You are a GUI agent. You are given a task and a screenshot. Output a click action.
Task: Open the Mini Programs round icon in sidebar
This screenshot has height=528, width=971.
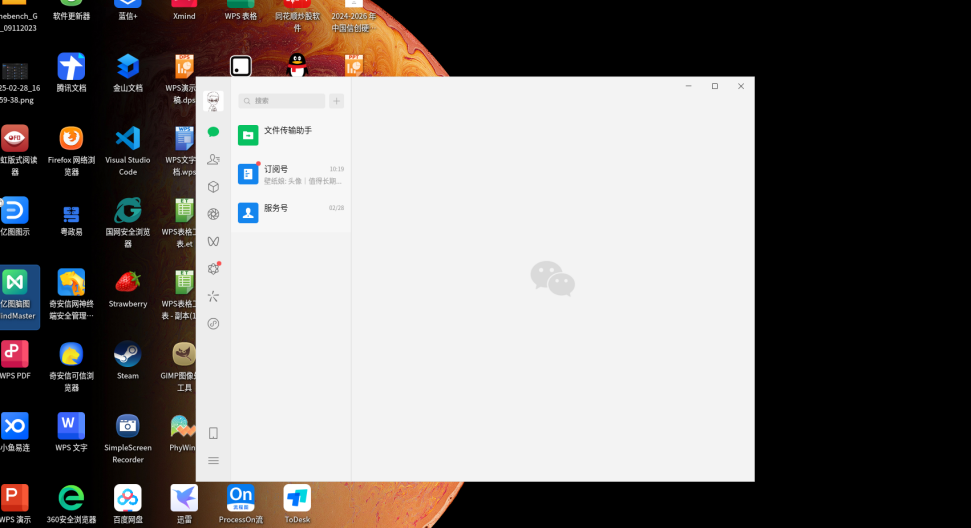pos(213,324)
